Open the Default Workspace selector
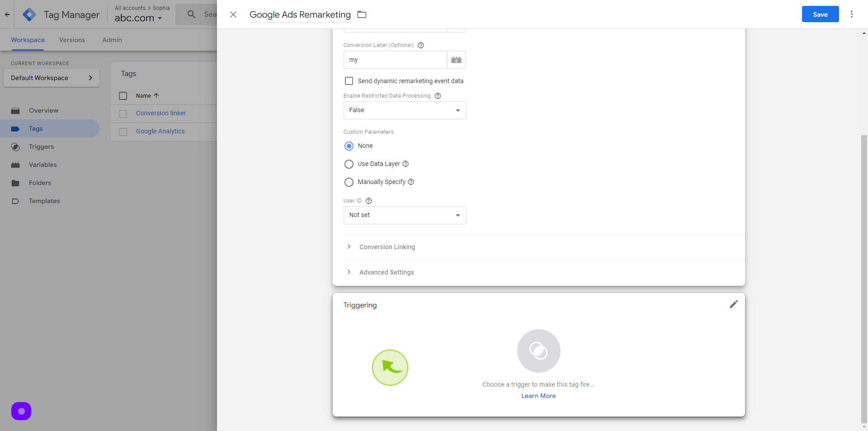This screenshot has width=868, height=431. pos(52,78)
